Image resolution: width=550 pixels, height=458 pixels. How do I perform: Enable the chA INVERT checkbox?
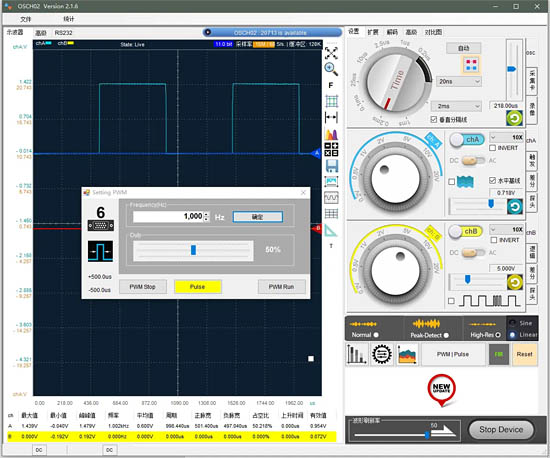(492, 148)
